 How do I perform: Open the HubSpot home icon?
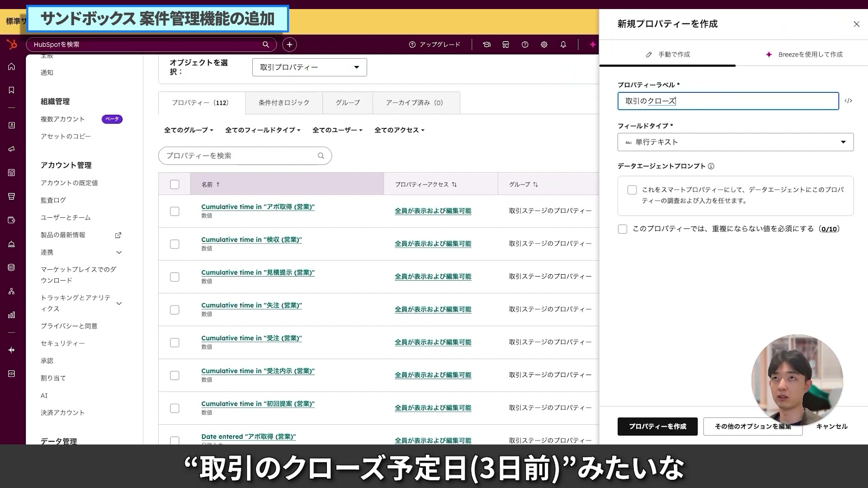pos(11,66)
